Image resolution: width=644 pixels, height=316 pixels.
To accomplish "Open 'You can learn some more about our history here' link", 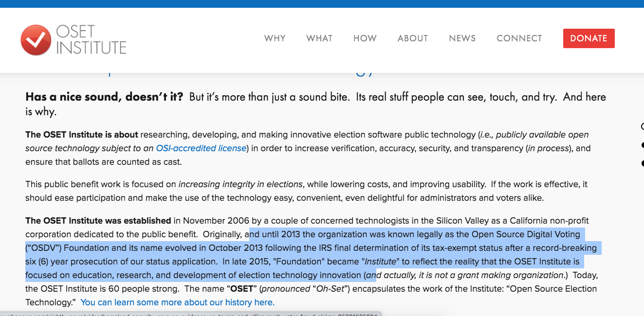I will 178,302.
